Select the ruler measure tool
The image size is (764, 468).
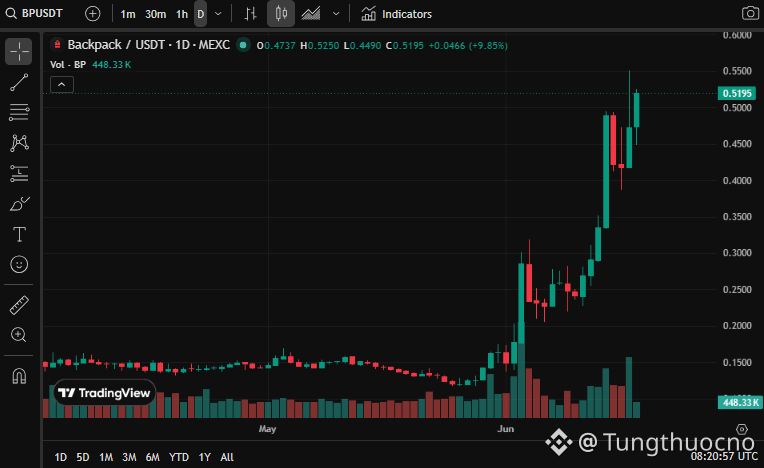tap(19, 305)
